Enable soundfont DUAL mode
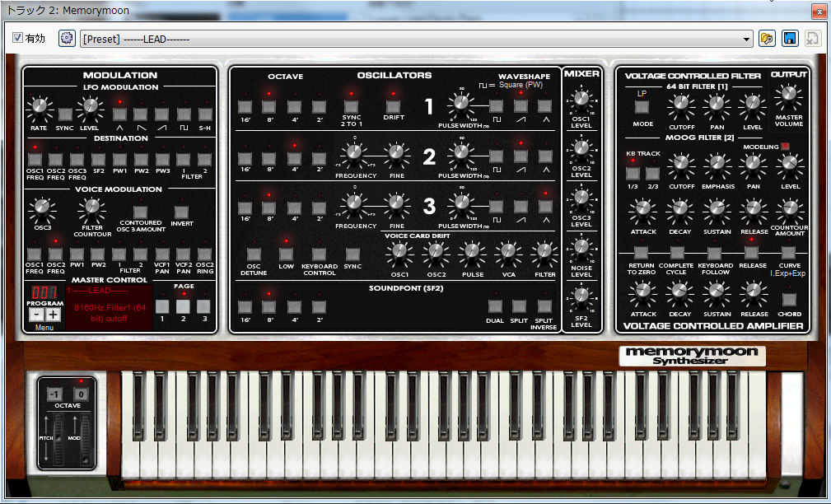 (495, 306)
